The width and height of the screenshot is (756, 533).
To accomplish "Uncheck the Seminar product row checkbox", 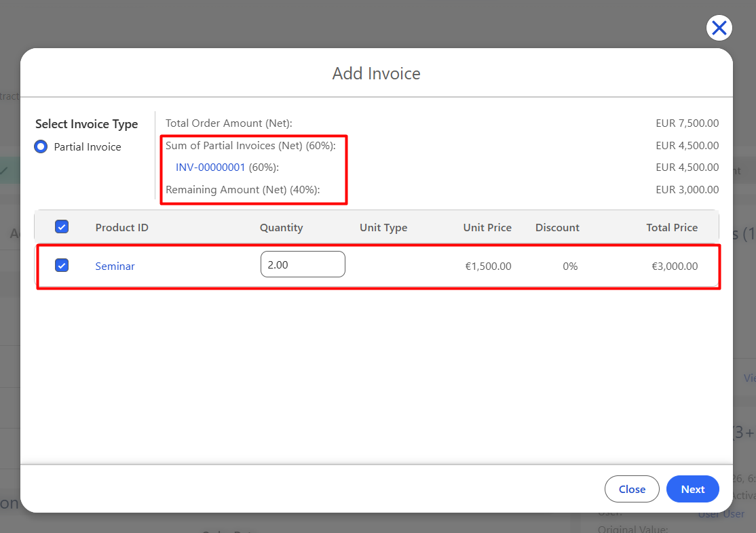I will pyautogui.click(x=62, y=266).
